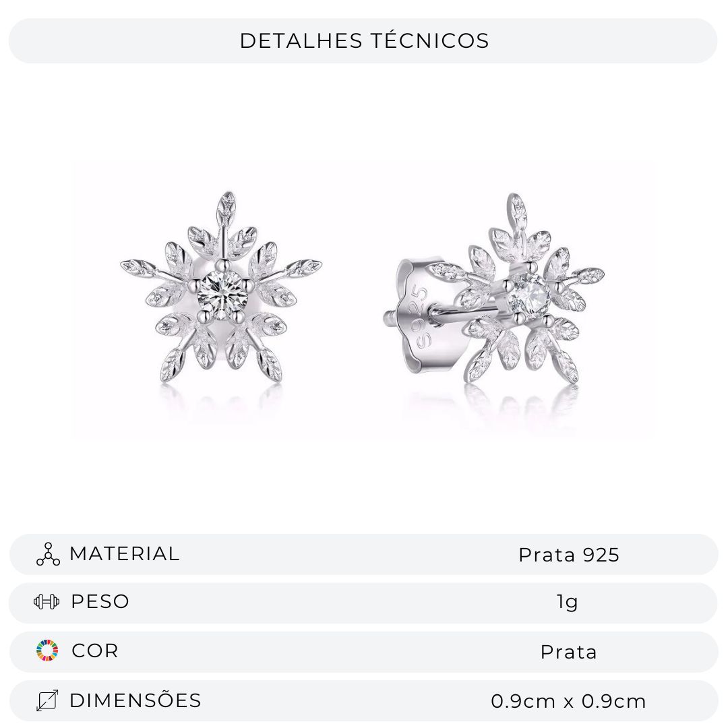Click the front-view snowflake earring image
Viewport: 728px width, 728px height.
221,288
